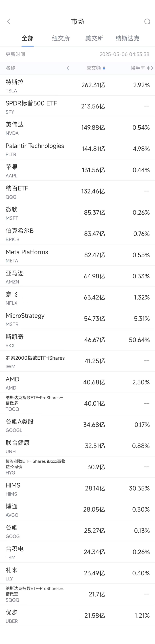Open the 斯凯奇 SKX stock row

tap(77, 340)
